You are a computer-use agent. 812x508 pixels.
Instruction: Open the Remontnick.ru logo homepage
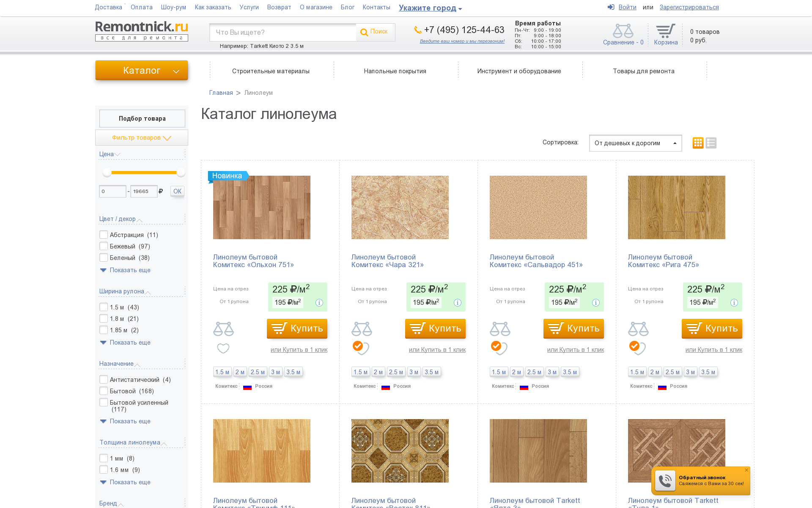[x=142, y=31]
